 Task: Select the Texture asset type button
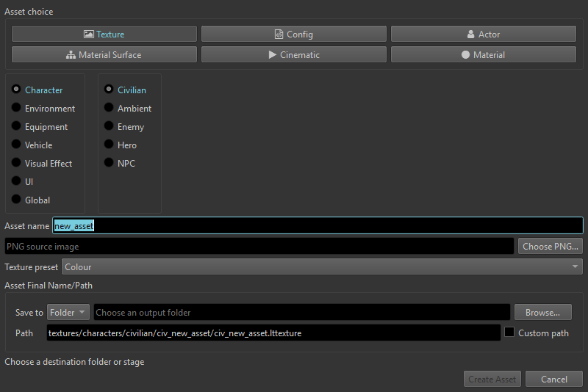pos(104,34)
